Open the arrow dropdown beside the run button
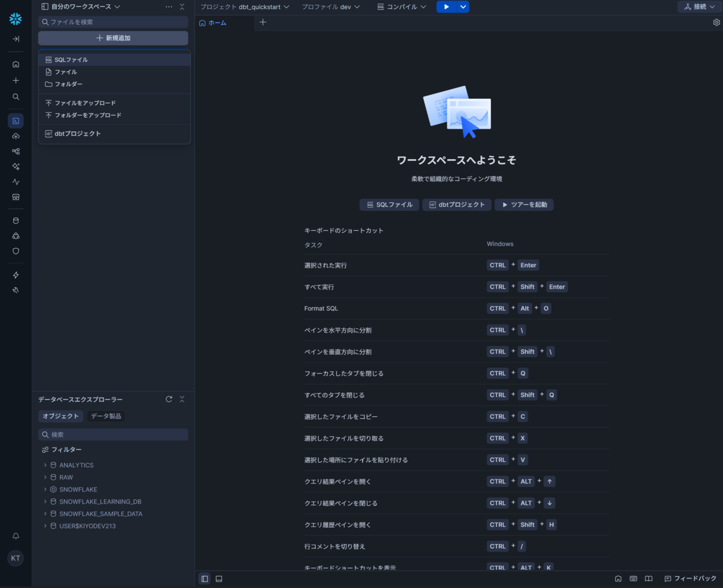The width and height of the screenshot is (723, 588). 463,7
